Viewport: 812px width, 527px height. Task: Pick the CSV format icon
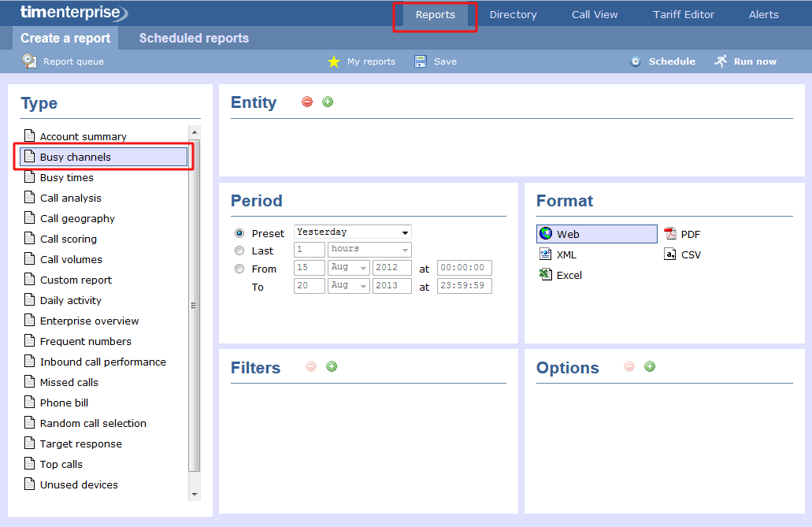670,254
